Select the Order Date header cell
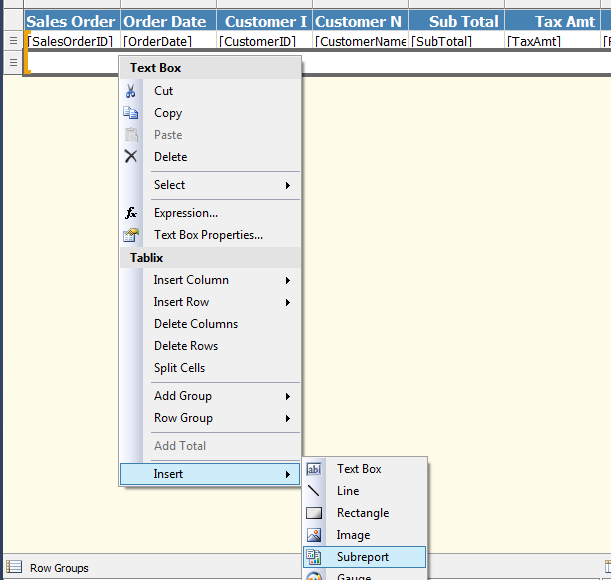This screenshot has width=611, height=580. point(168,21)
